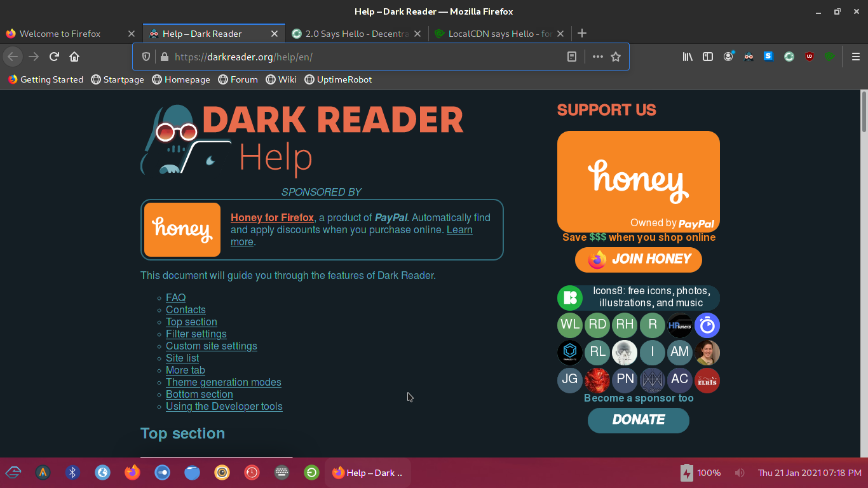Viewport: 868px width, 488px height.
Task: Click the DONATE button
Action: click(x=639, y=420)
